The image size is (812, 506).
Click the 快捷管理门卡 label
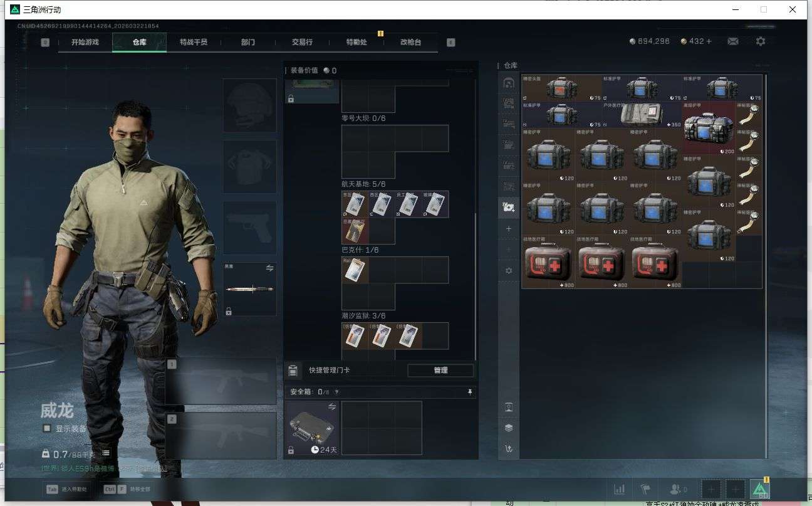click(330, 371)
